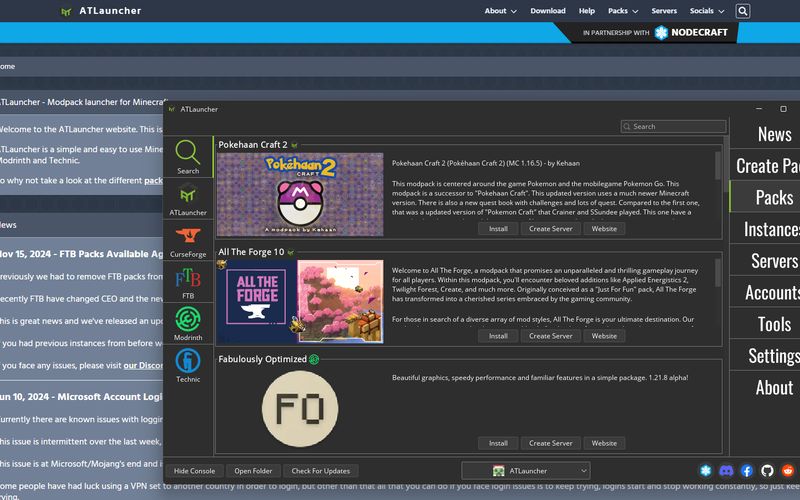The image size is (800, 500).
Task: Click the Pokehaan Craft 2 thumbnail image
Action: point(300,194)
